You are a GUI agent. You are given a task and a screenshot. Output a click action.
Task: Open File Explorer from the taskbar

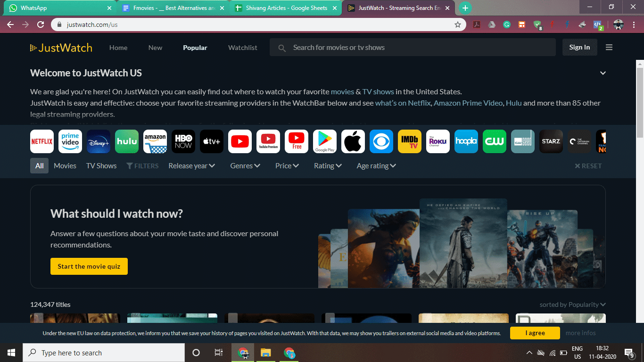[266, 353]
